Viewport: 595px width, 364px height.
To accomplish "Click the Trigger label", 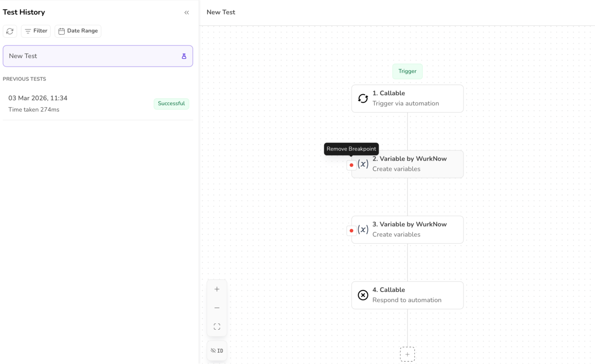I will 407,71.
